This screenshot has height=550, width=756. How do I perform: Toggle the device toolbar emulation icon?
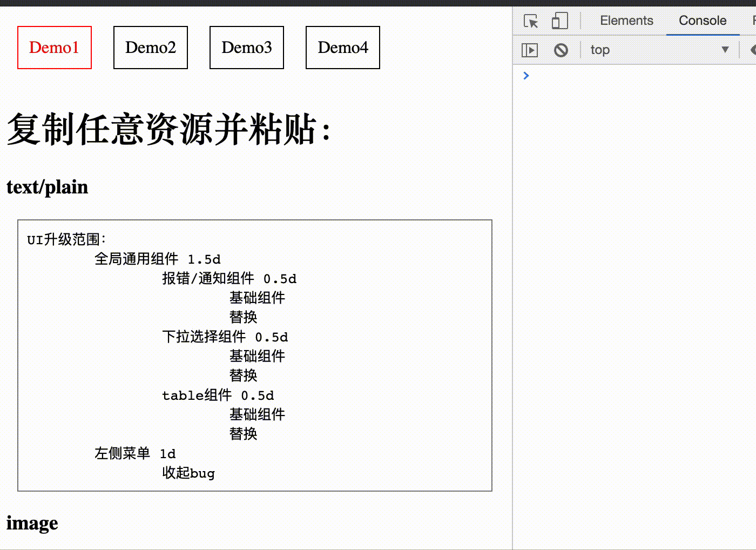coord(559,21)
